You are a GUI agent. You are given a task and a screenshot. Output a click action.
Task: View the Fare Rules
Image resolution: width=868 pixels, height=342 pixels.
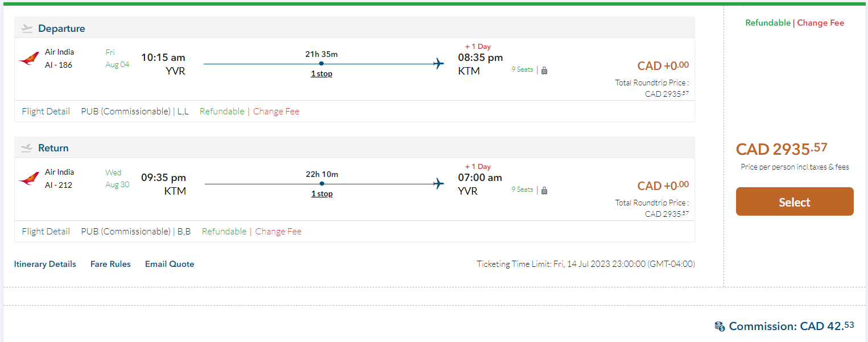pos(110,264)
